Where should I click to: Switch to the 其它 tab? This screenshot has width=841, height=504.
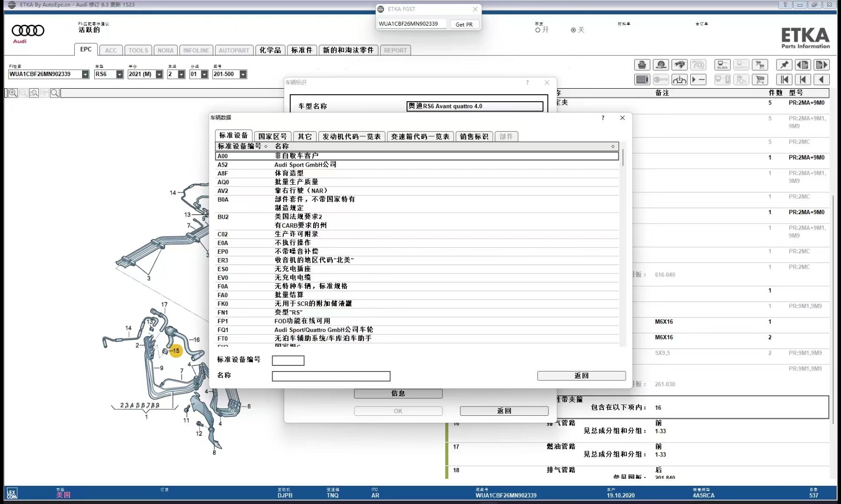point(305,136)
